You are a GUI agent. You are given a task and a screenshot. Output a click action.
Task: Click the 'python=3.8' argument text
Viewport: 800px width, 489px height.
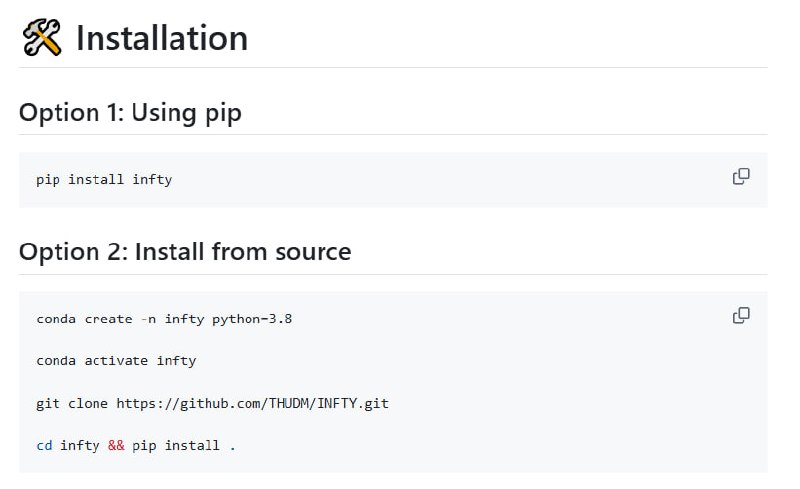252,319
